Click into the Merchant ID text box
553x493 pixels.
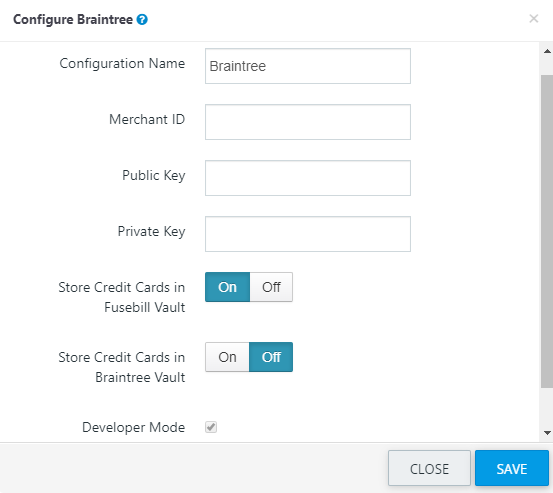click(x=308, y=122)
